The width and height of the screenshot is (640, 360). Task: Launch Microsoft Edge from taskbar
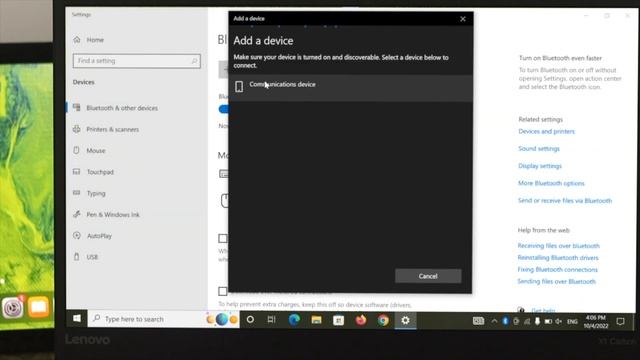pos(294,320)
